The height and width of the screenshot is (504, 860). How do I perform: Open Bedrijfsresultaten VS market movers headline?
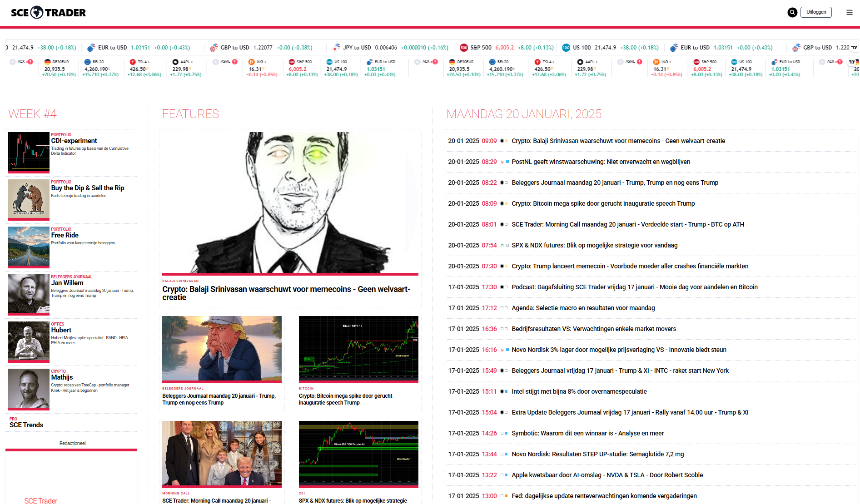594,329
